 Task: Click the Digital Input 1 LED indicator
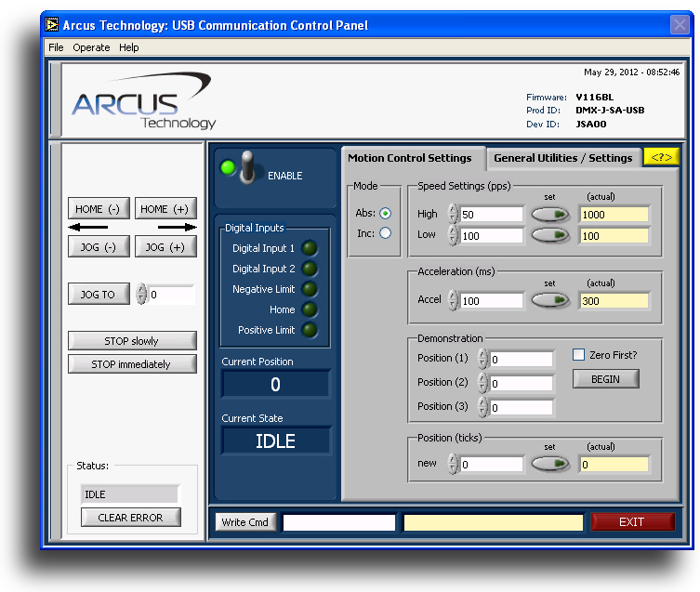point(310,248)
